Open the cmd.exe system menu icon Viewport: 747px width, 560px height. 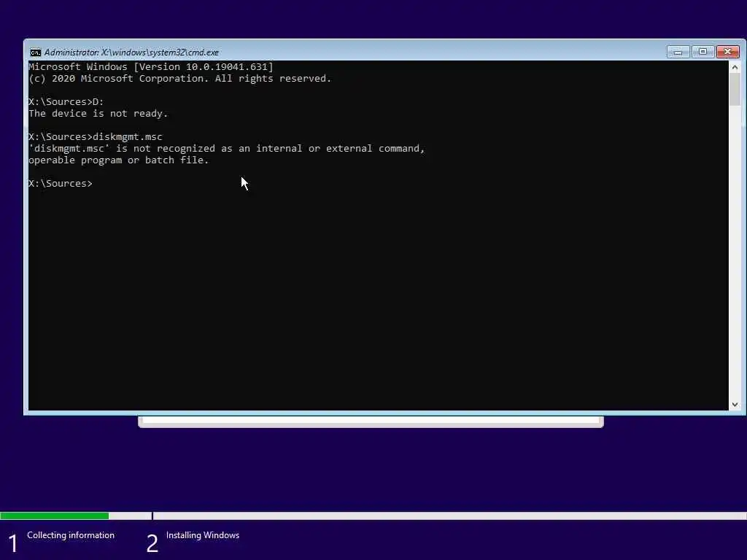pyautogui.click(x=35, y=52)
